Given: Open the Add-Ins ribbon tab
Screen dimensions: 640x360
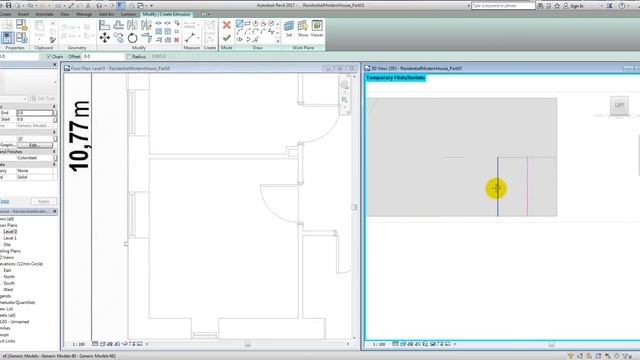Looking at the screenshot, I should tap(106, 14).
